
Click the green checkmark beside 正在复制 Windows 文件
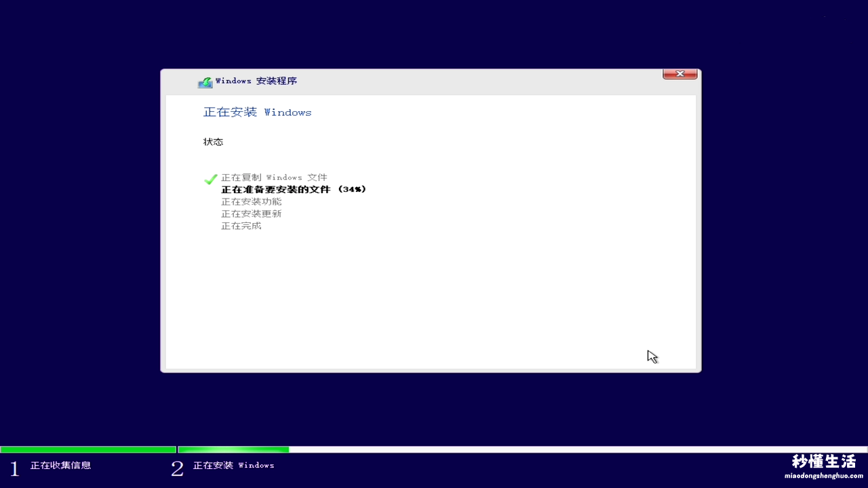(211, 179)
